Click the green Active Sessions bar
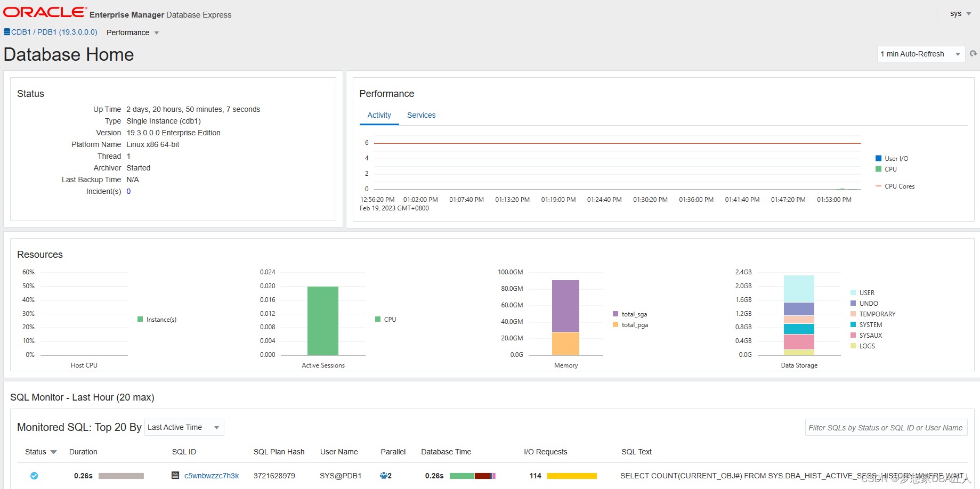 coord(323,321)
